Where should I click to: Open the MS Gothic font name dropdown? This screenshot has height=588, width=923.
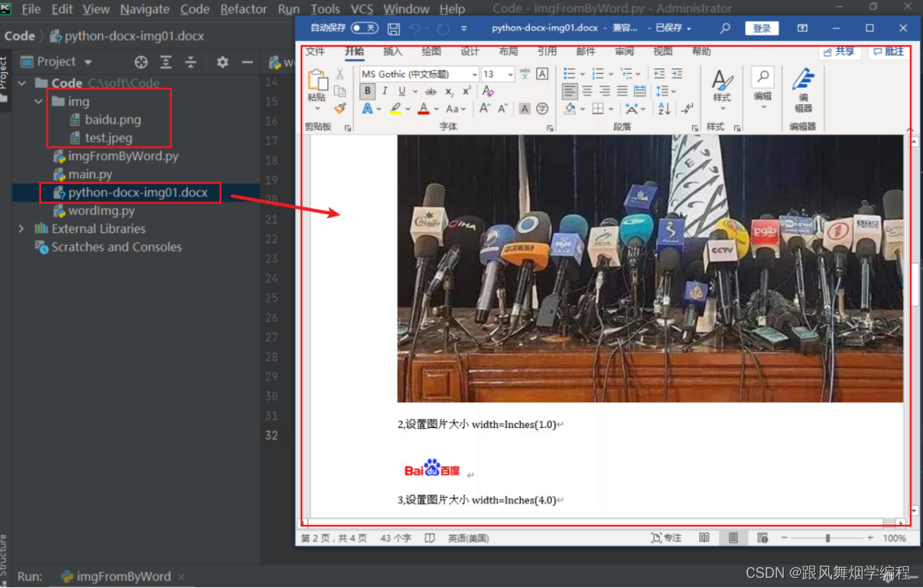pos(475,74)
